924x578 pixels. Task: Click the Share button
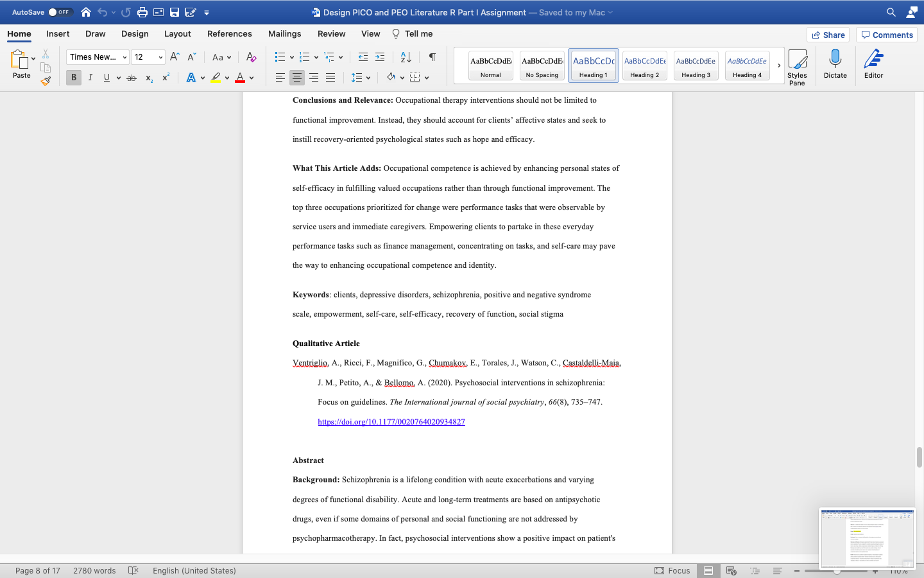[x=828, y=35]
